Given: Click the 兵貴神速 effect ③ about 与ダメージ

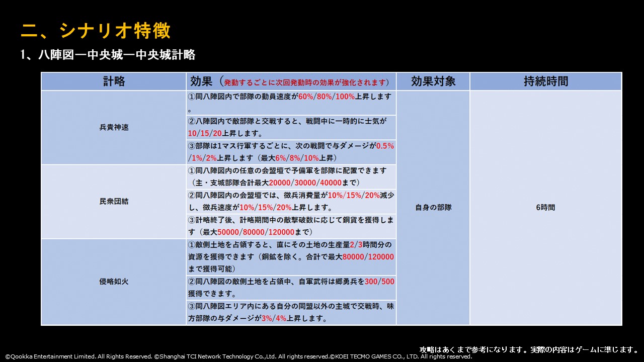Looking at the screenshot, I should coord(291,152).
